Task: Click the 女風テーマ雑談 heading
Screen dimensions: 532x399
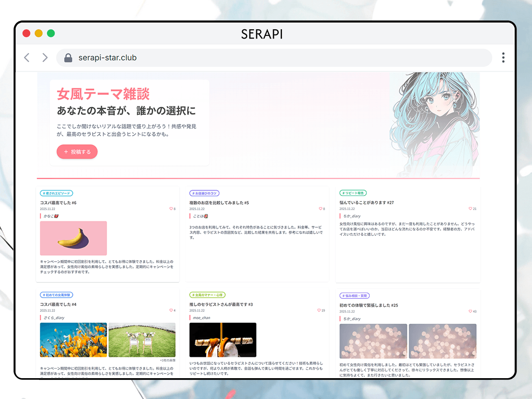Action: click(103, 94)
